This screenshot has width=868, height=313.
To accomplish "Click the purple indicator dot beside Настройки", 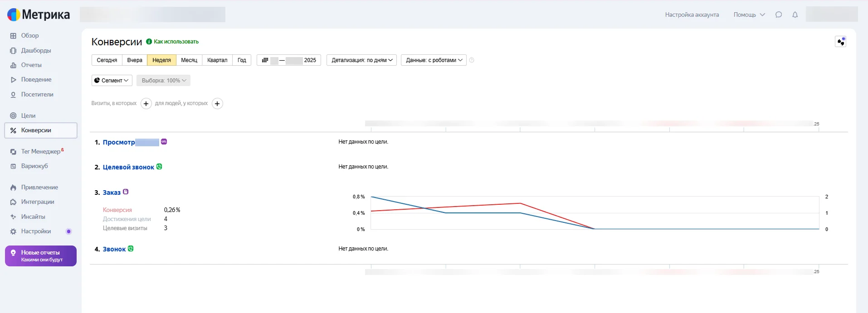I will point(69,231).
